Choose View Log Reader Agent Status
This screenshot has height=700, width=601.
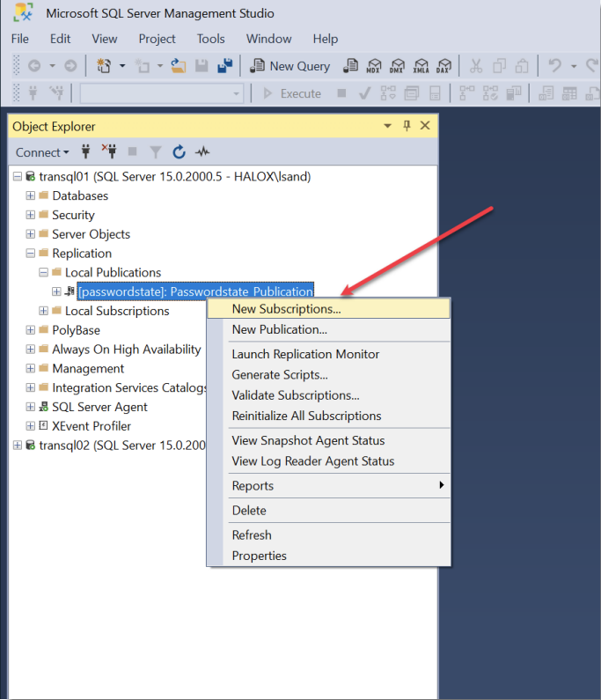tap(329, 461)
